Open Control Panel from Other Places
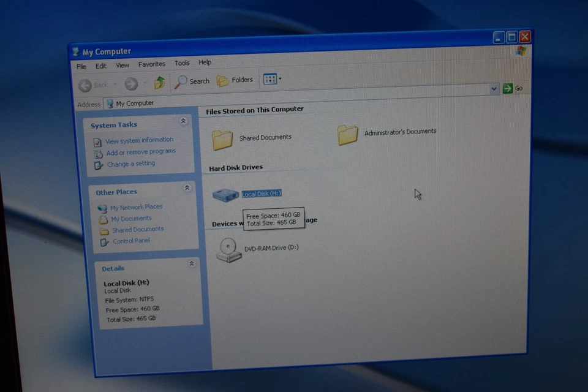Viewport: 588px width, 392px height. pyautogui.click(x=131, y=241)
